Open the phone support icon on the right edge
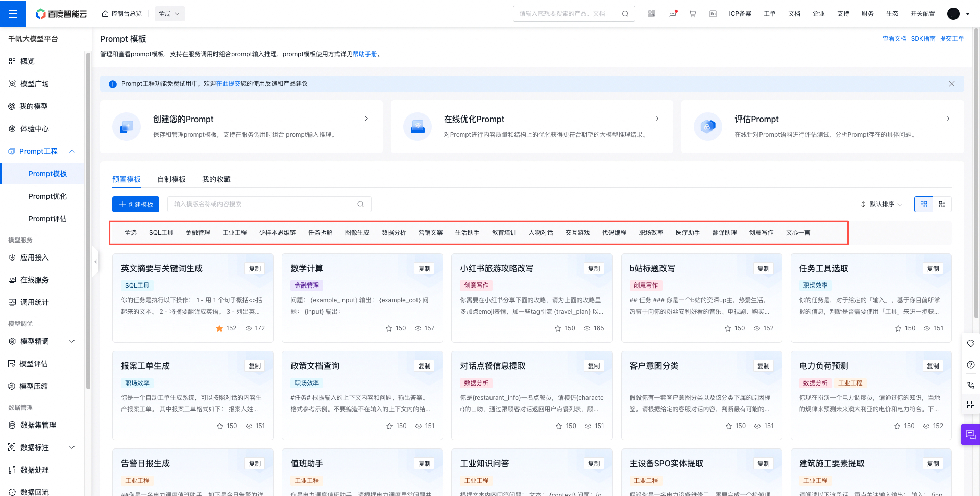Image resolution: width=980 pixels, height=496 pixels. pos(971,385)
